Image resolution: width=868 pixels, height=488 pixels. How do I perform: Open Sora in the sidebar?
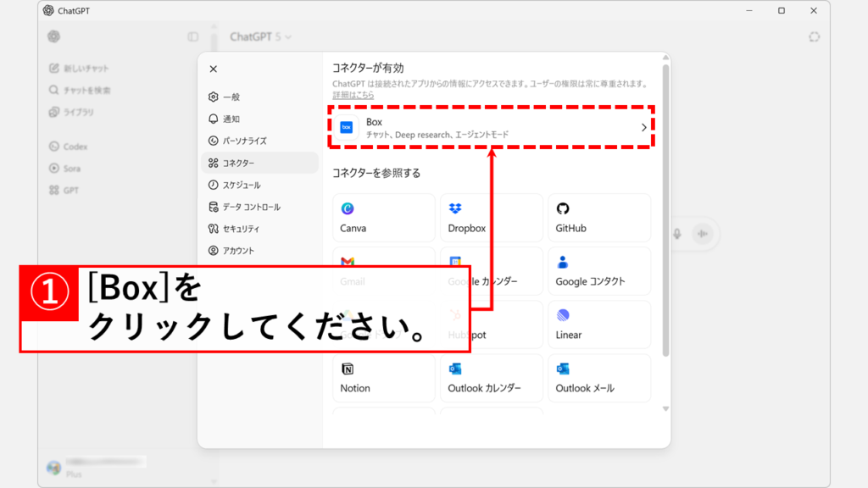point(64,169)
